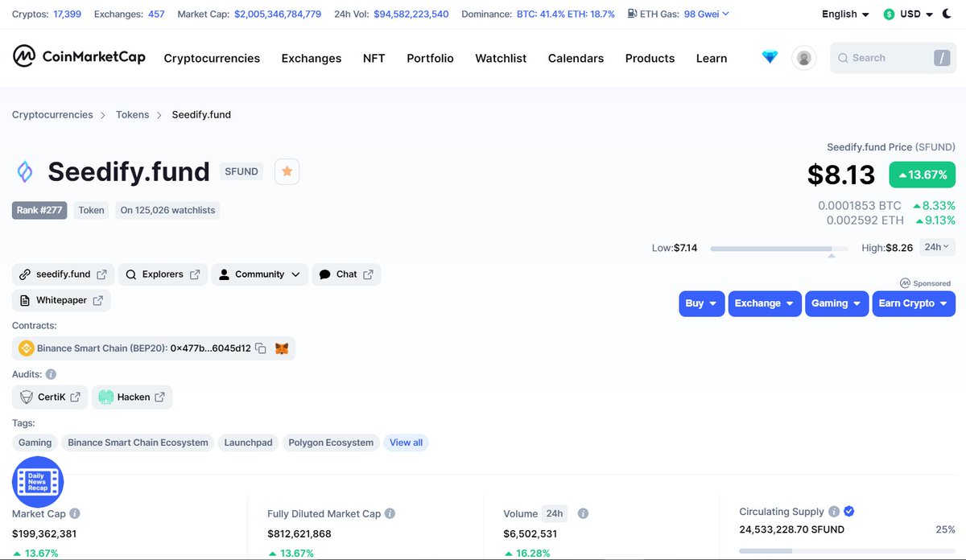Click the ETH gas pump icon

coord(632,14)
